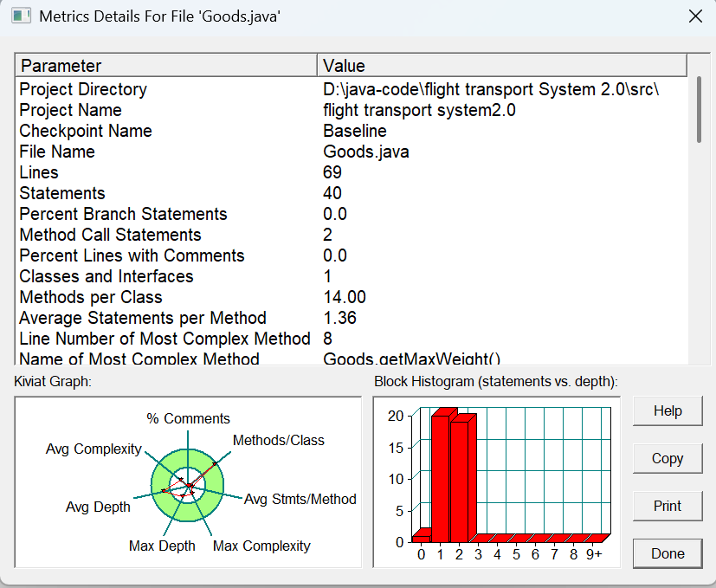Image resolution: width=716 pixels, height=588 pixels.
Task: Click the Block Histogram label
Action: pos(496,382)
